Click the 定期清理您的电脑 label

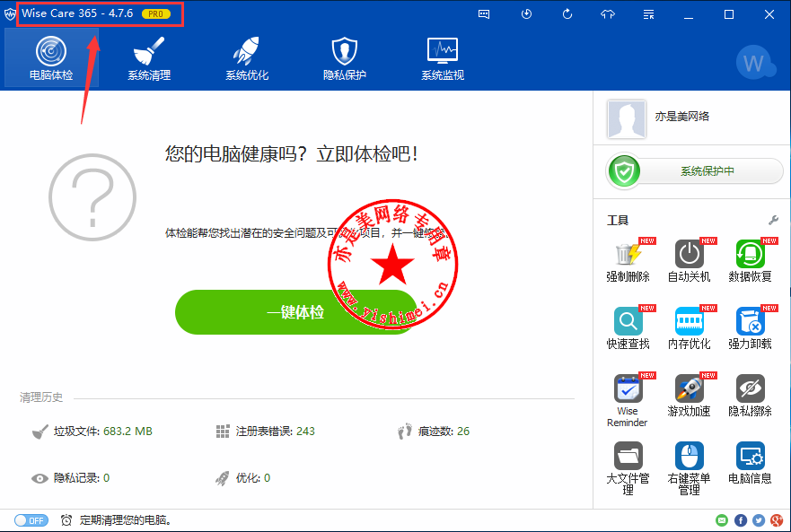pos(126,520)
